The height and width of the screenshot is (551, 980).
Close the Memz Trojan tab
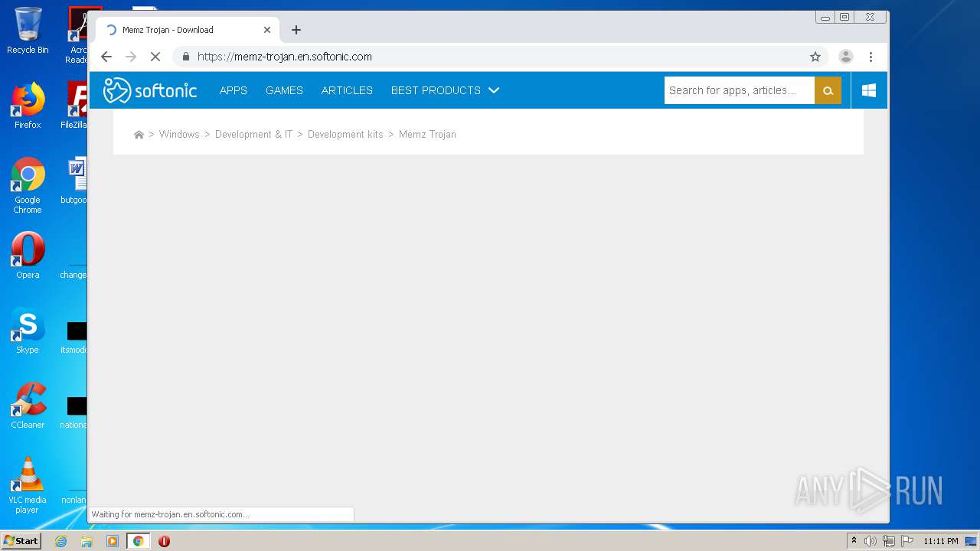267,30
